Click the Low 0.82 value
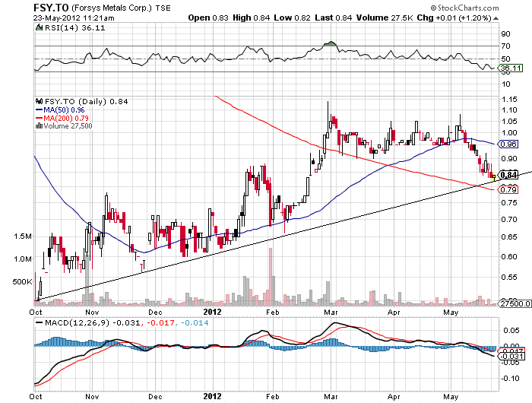The height and width of the screenshot is (403, 532). (292, 17)
